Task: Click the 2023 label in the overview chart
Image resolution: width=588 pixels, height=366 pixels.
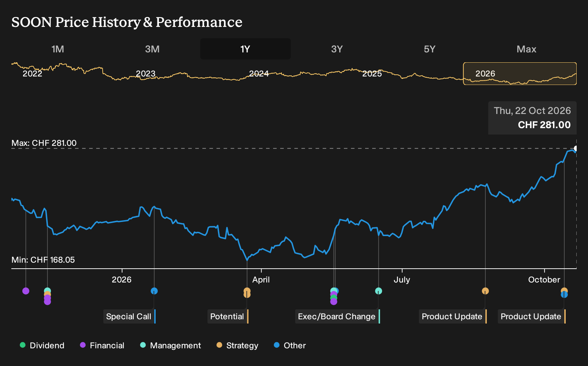Action: tap(146, 74)
